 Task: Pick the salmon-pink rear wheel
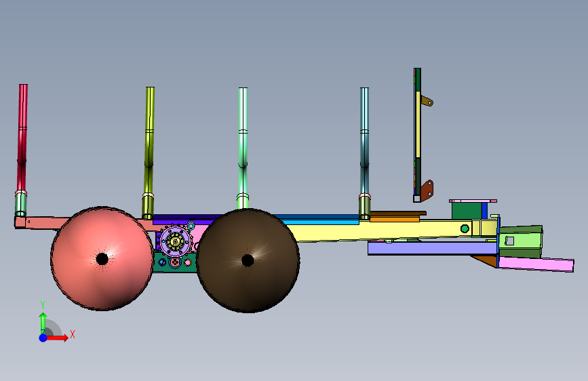tap(102, 258)
